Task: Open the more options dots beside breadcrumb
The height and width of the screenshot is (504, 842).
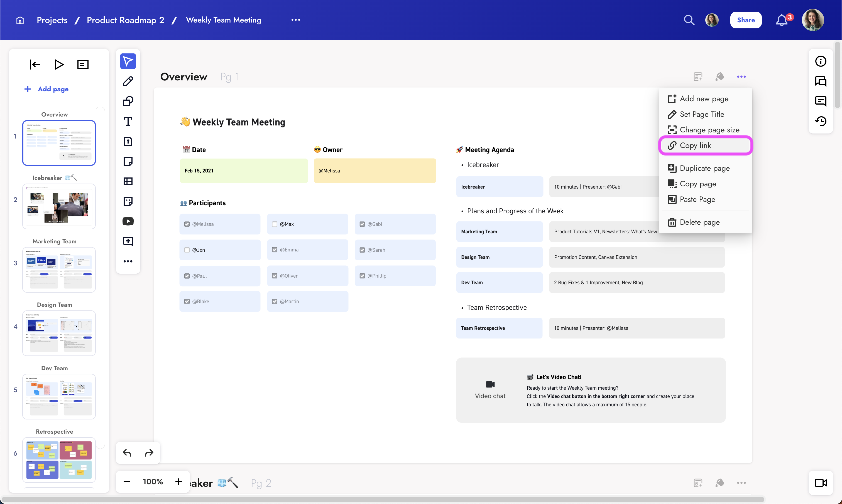Action: (x=296, y=20)
